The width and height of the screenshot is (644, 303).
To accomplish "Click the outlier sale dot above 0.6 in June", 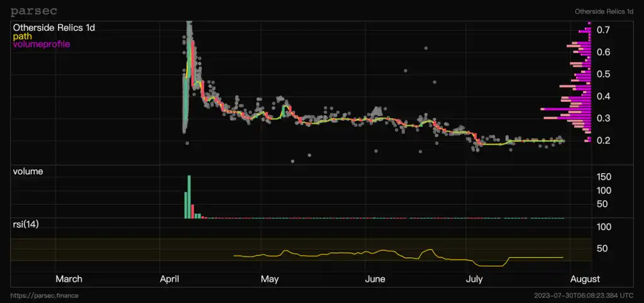I will [x=426, y=48].
